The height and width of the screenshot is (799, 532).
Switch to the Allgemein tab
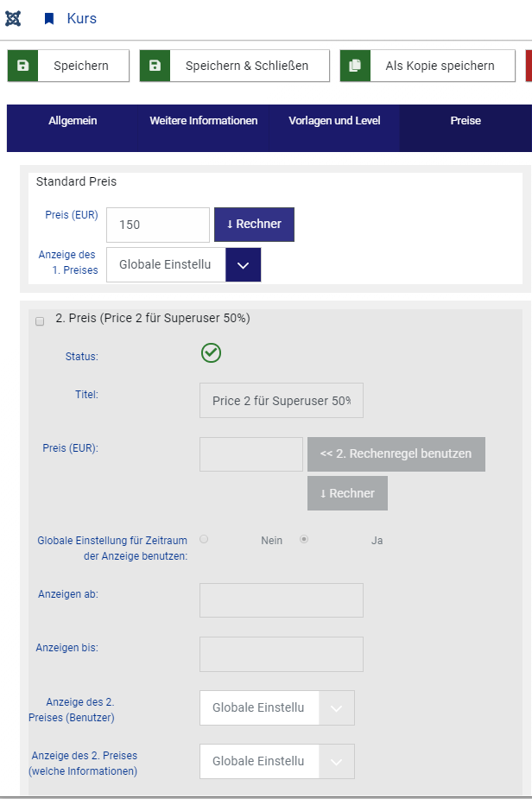pyautogui.click(x=73, y=121)
